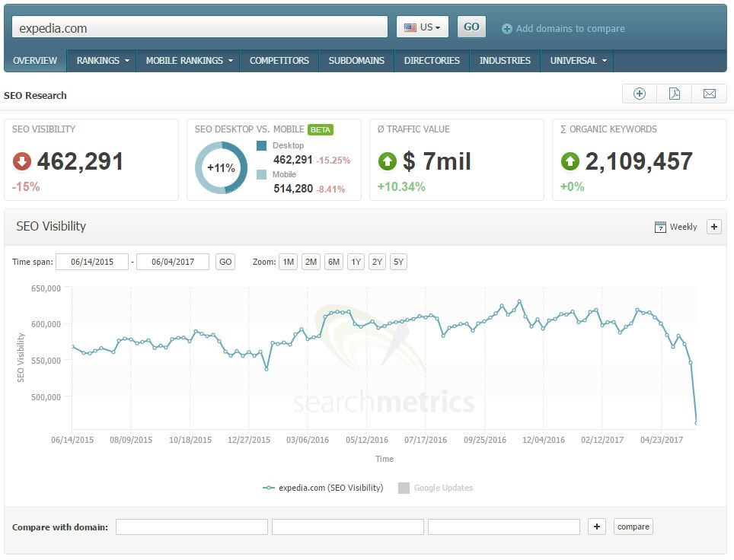The height and width of the screenshot is (560, 734).
Task: Click the compare button
Action: coord(633,527)
